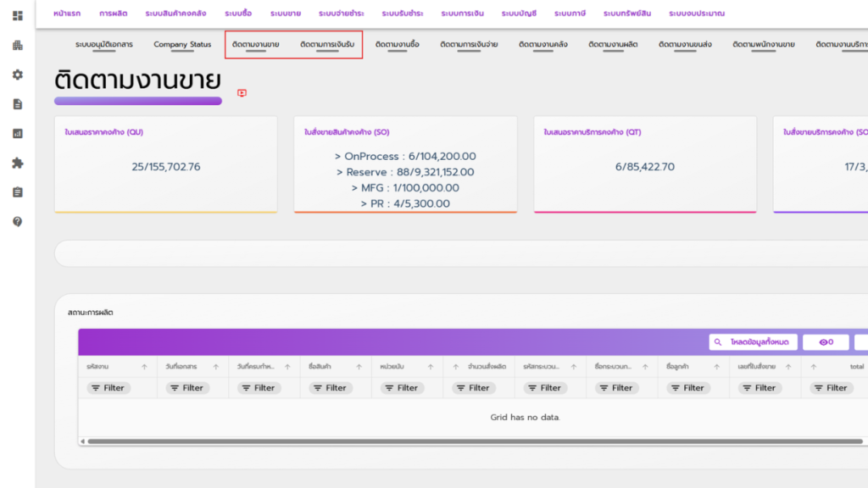Screen dimensions: 868x488
Task: Open Filter for รหัสงาน column
Action: tap(108, 388)
